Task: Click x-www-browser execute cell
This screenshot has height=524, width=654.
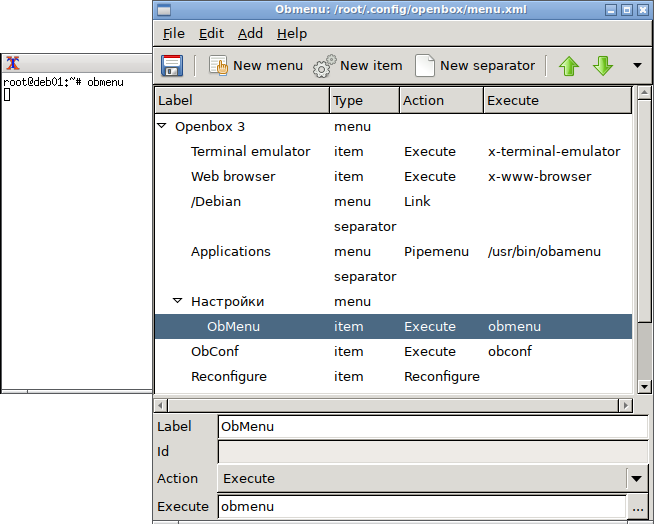Action: tap(540, 176)
